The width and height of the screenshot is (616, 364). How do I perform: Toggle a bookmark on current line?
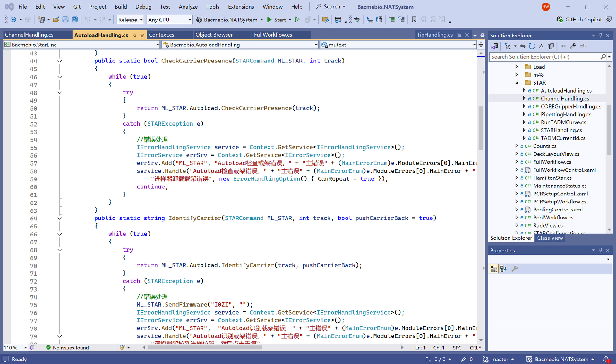[x=414, y=20]
